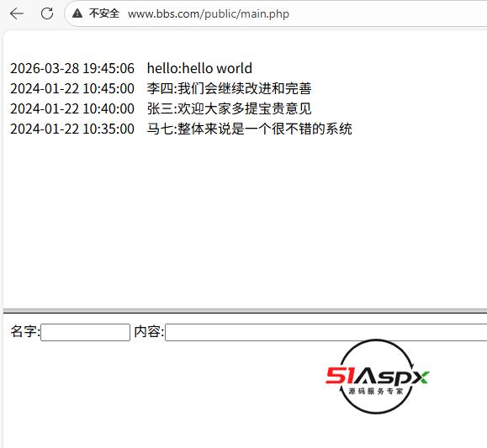The width and height of the screenshot is (487, 448).
Task: Click 马七's message 整体来说是一个很不错的系统
Action: click(250, 129)
